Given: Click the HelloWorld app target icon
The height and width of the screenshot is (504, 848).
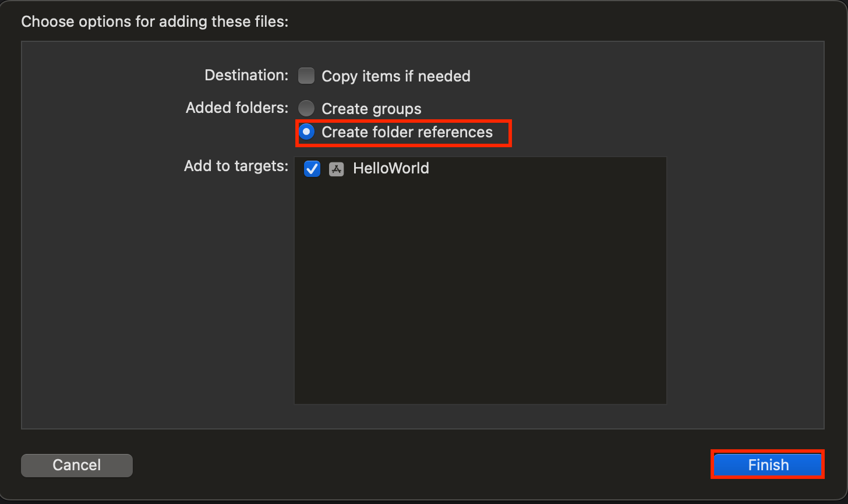Looking at the screenshot, I should click(x=336, y=169).
